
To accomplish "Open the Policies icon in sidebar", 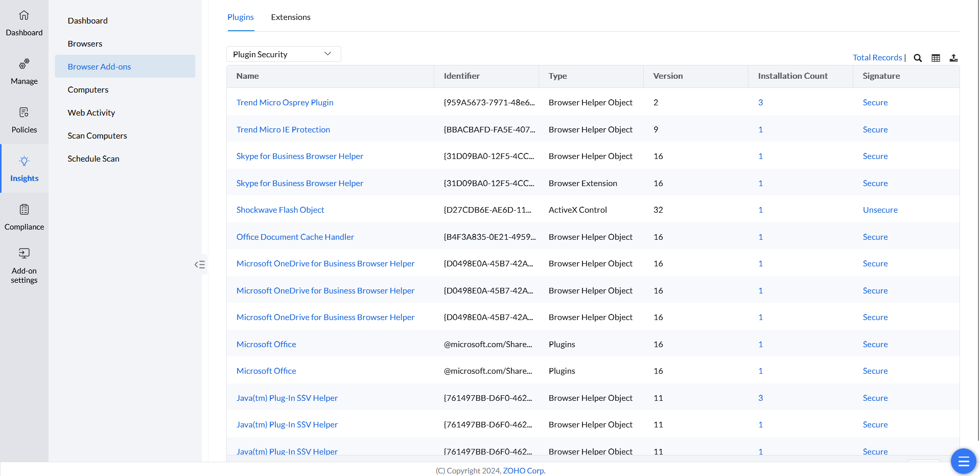I will tap(24, 112).
